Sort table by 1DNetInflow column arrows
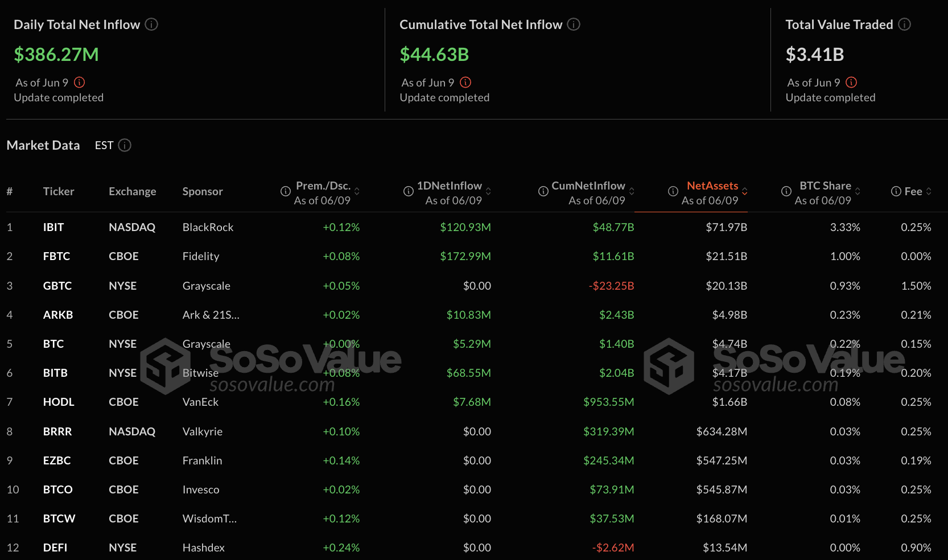The height and width of the screenshot is (560, 948). [488, 191]
